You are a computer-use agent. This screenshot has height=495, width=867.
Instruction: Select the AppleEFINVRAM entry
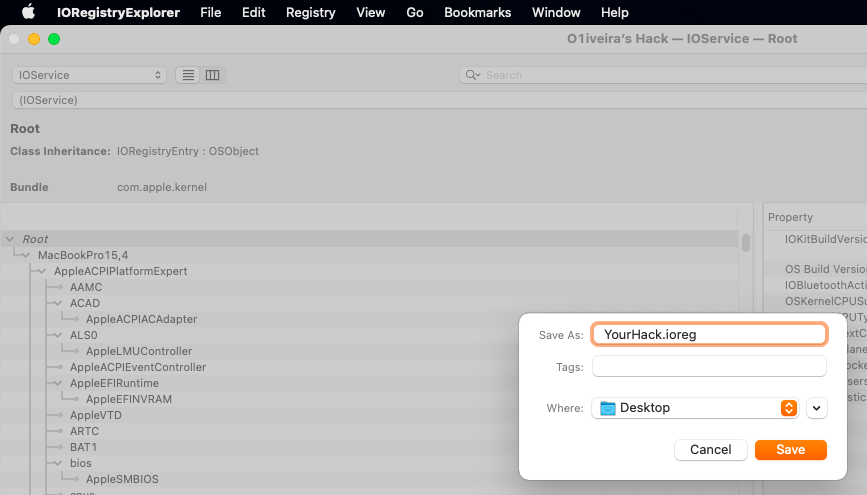(x=129, y=399)
